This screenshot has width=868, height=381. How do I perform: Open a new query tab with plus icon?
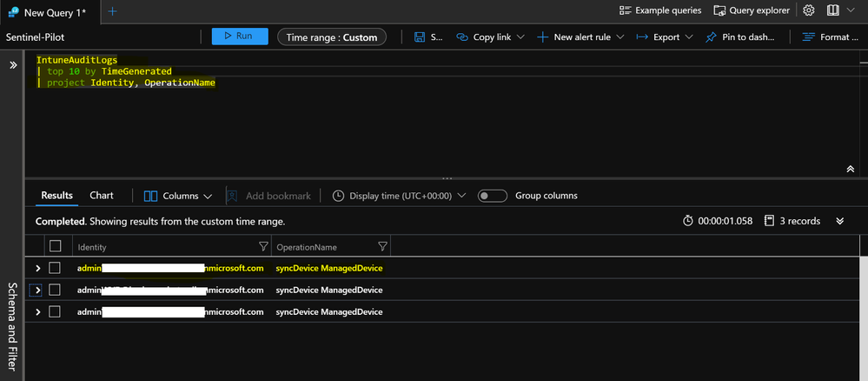pos(112,11)
